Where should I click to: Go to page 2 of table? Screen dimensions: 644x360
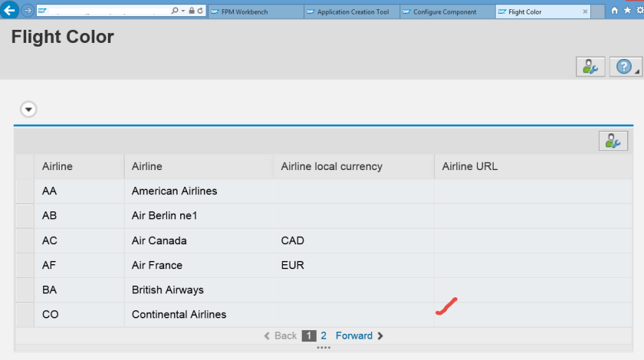pos(324,335)
